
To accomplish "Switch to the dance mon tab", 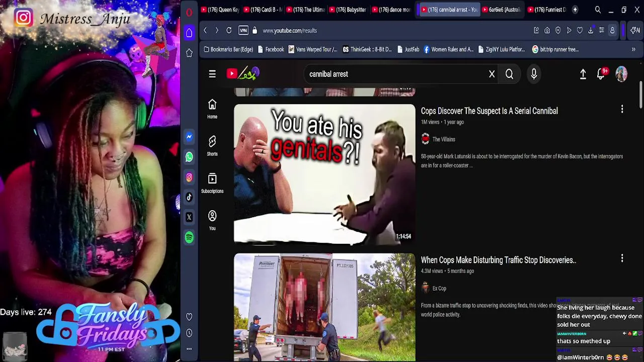I will (x=390, y=10).
